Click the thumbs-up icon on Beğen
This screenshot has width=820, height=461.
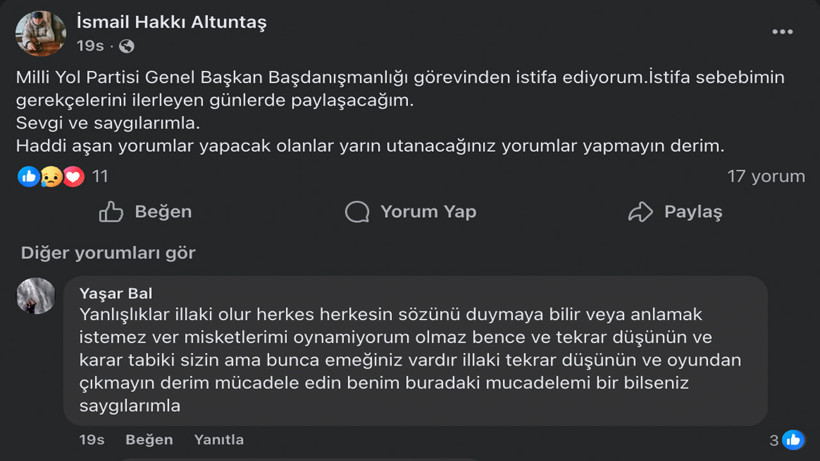pyautogui.click(x=111, y=212)
